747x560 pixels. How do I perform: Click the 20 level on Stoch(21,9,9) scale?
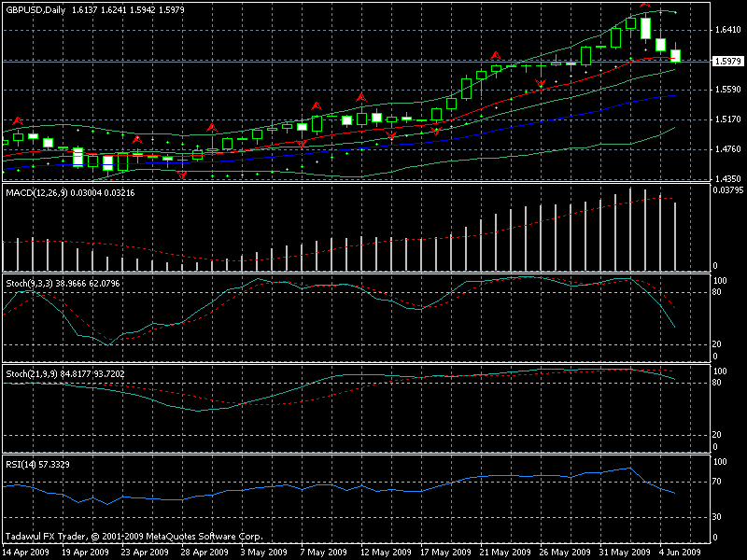tap(716, 435)
